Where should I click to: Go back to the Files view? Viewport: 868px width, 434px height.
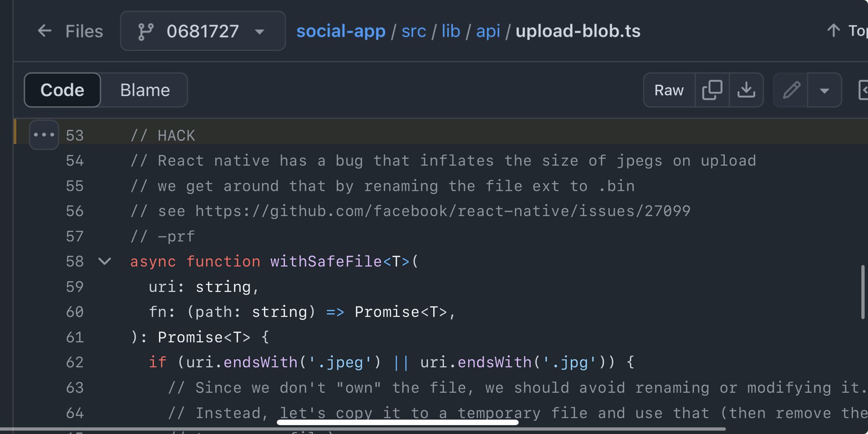click(70, 31)
